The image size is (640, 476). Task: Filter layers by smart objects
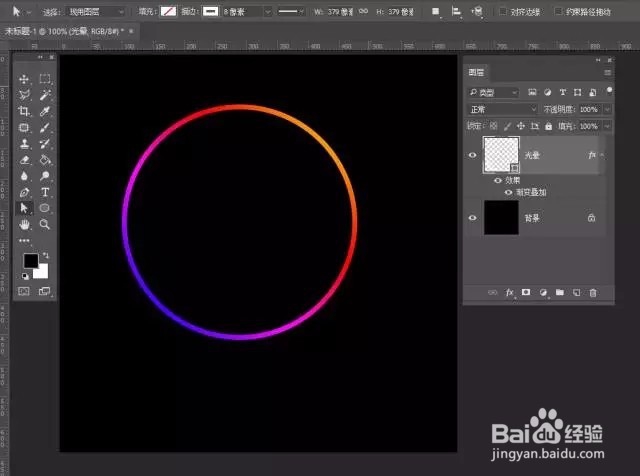tap(592, 93)
